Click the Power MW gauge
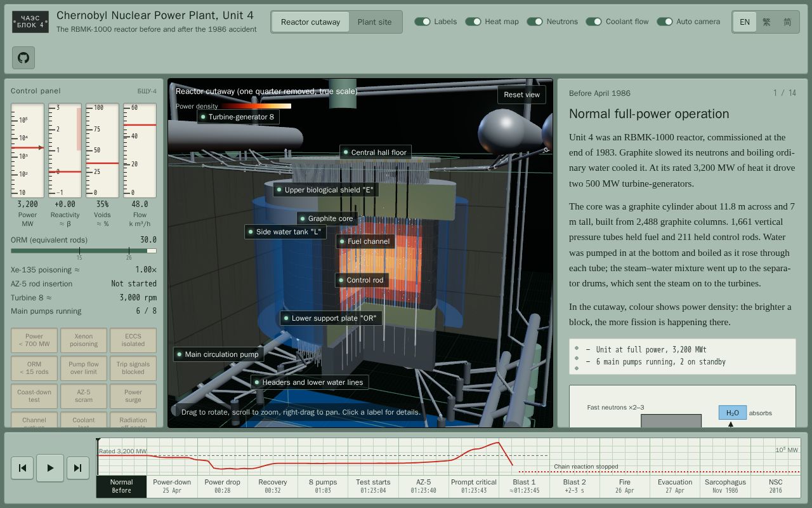This screenshot has width=812, height=508. coord(28,150)
